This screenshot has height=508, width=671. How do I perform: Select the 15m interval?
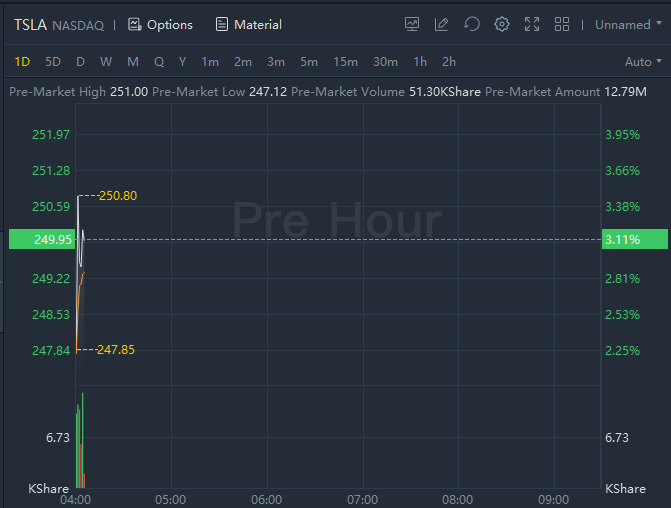point(345,62)
